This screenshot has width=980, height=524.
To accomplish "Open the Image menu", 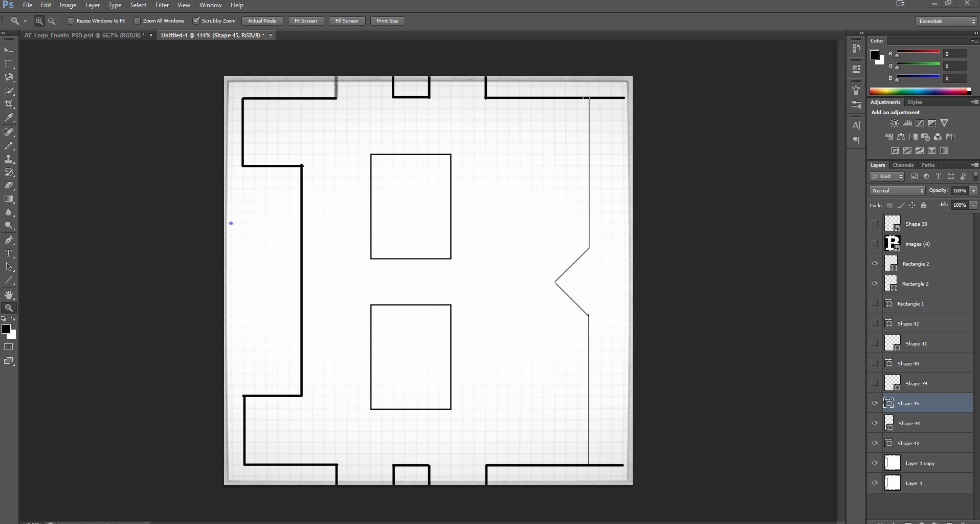I will [x=68, y=5].
